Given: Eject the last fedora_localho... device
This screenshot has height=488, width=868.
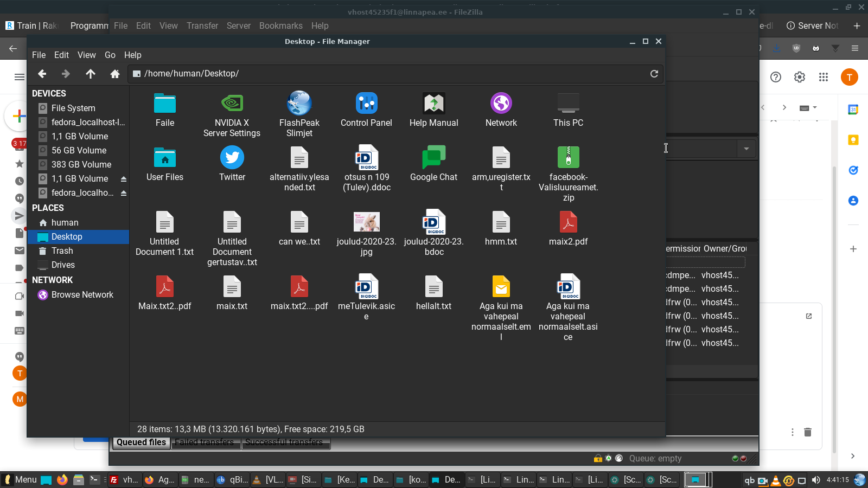Looking at the screenshot, I should pos(124,193).
